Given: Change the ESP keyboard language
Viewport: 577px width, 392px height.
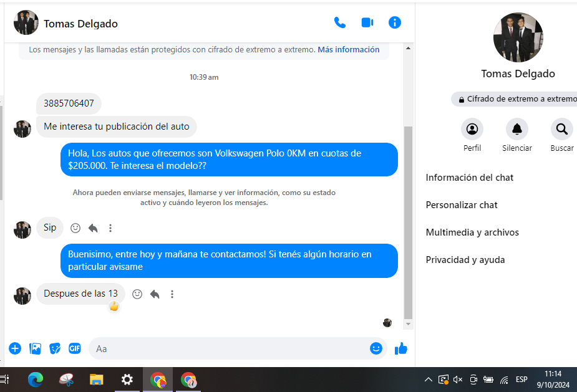Looking at the screenshot, I should [x=521, y=380].
